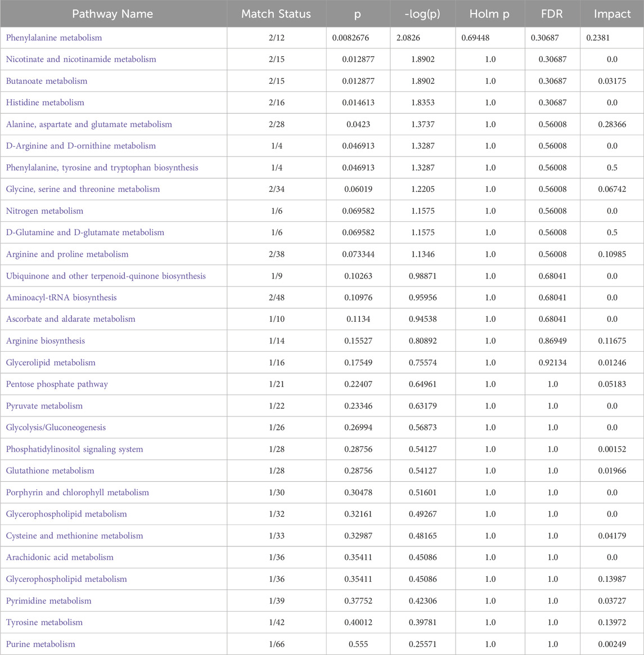Image resolution: width=644 pixels, height=655 pixels.
Task: Click impact value 0.05183
Action: coord(613,384)
